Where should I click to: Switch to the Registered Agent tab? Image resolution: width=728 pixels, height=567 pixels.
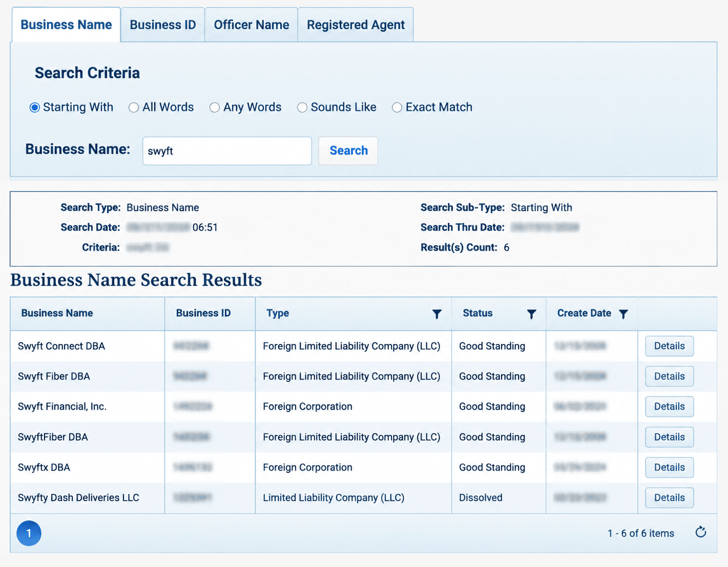pyautogui.click(x=356, y=25)
